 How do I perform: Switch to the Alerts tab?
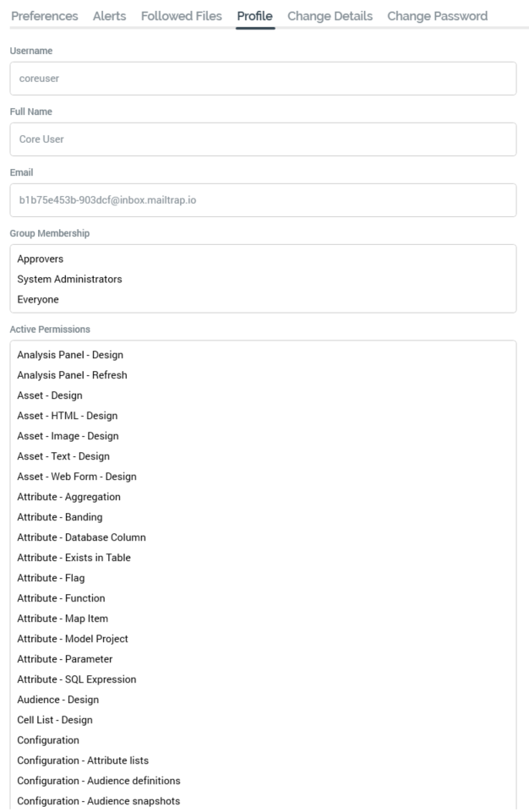110,16
